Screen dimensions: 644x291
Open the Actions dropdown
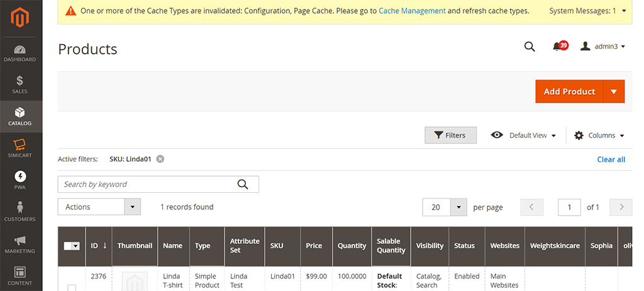[x=99, y=207]
